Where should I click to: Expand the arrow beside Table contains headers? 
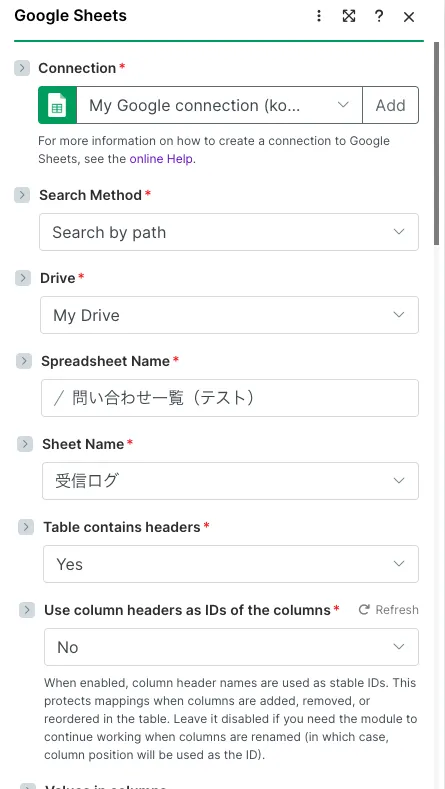26,527
